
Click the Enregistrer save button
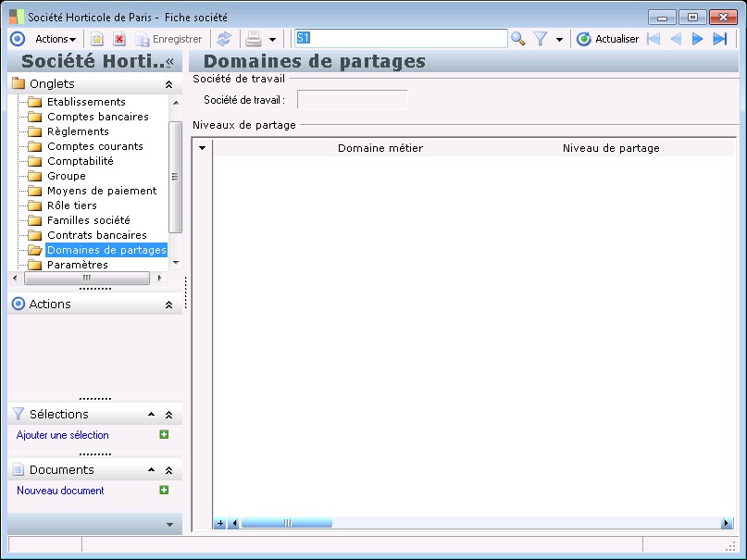(169, 39)
